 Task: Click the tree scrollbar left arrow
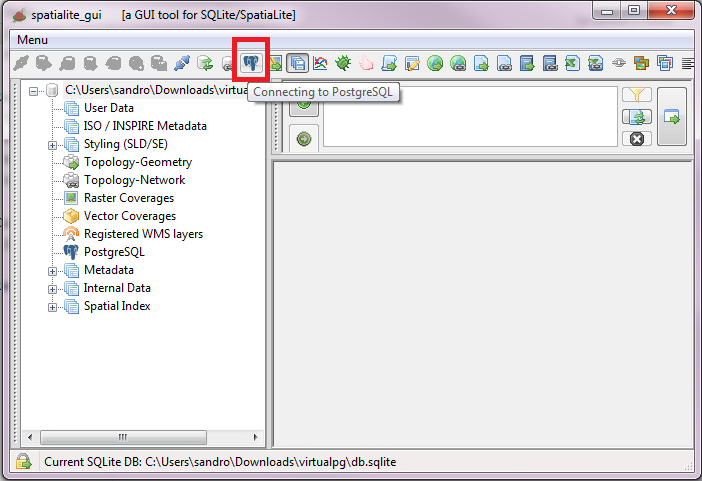click(x=30, y=437)
